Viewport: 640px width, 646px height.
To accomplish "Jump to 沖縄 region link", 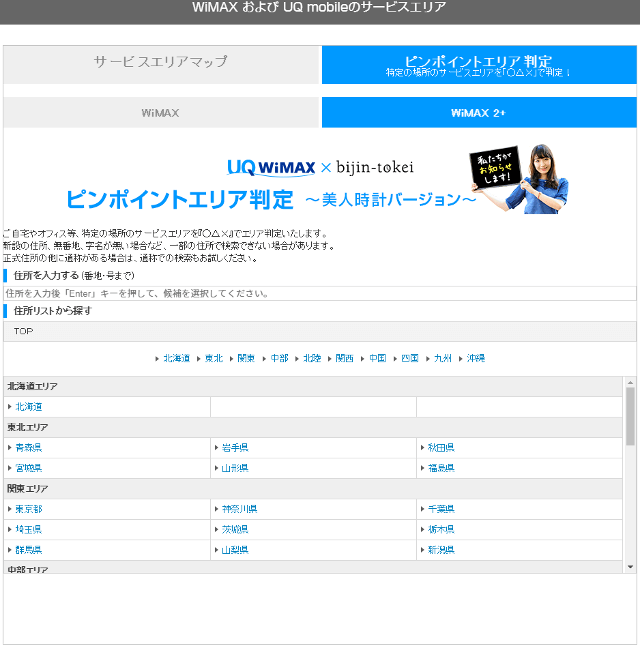I will tap(476, 358).
